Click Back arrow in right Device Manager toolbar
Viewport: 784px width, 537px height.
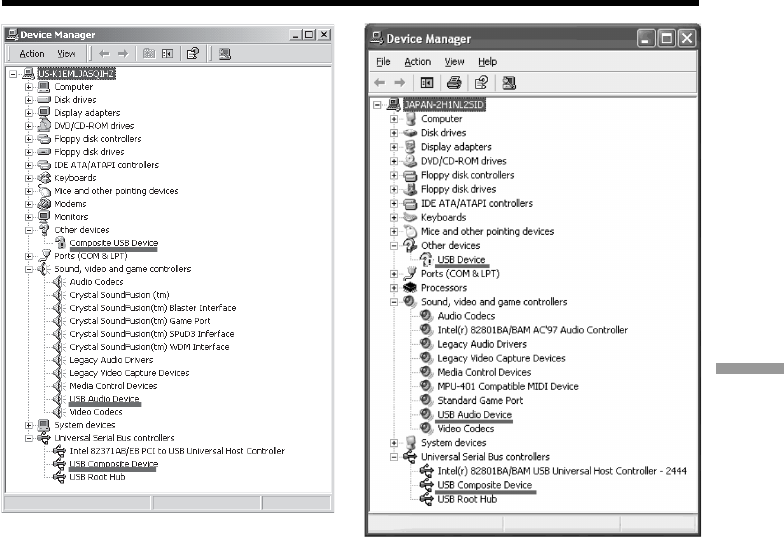[380, 82]
